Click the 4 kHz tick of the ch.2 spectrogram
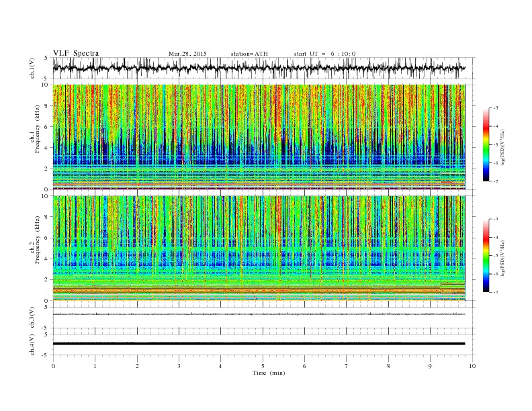The width and height of the screenshot is (532, 411). click(47, 259)
